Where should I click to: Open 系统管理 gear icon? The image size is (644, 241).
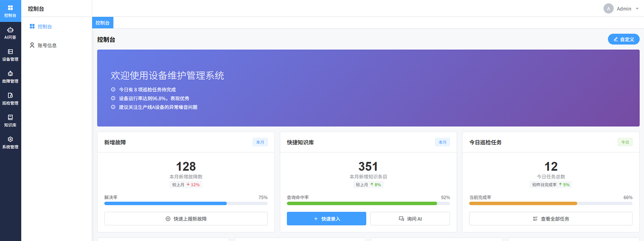(10, 143)
